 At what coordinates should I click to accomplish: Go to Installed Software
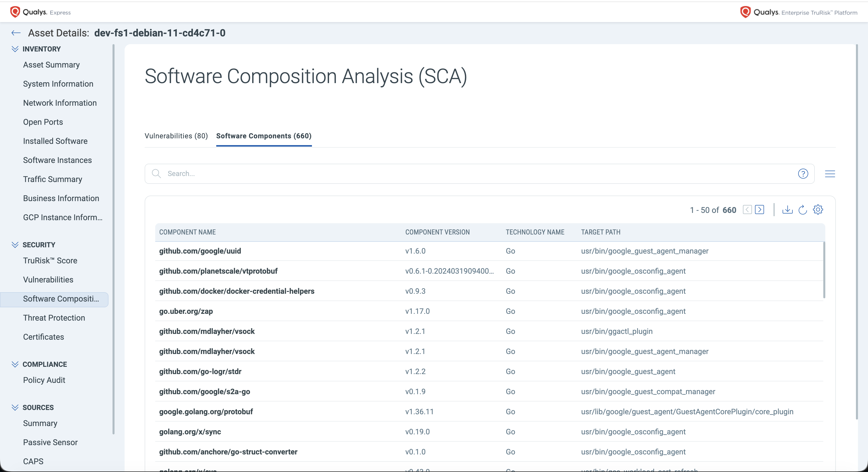click(55, 141)
